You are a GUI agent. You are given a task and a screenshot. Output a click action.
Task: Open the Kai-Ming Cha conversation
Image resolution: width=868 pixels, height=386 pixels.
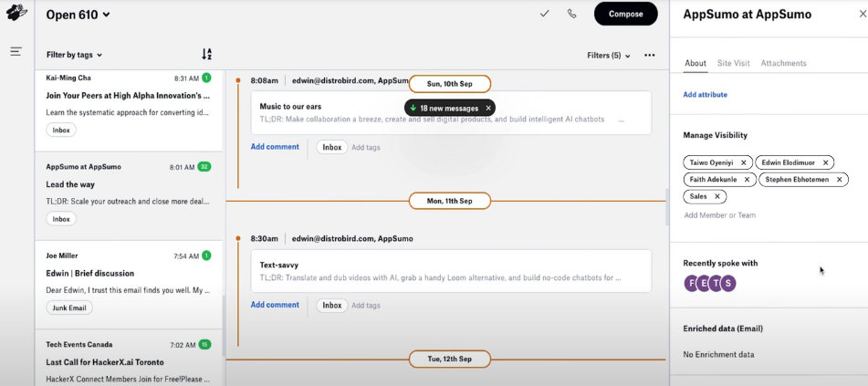tap(129, 110)
